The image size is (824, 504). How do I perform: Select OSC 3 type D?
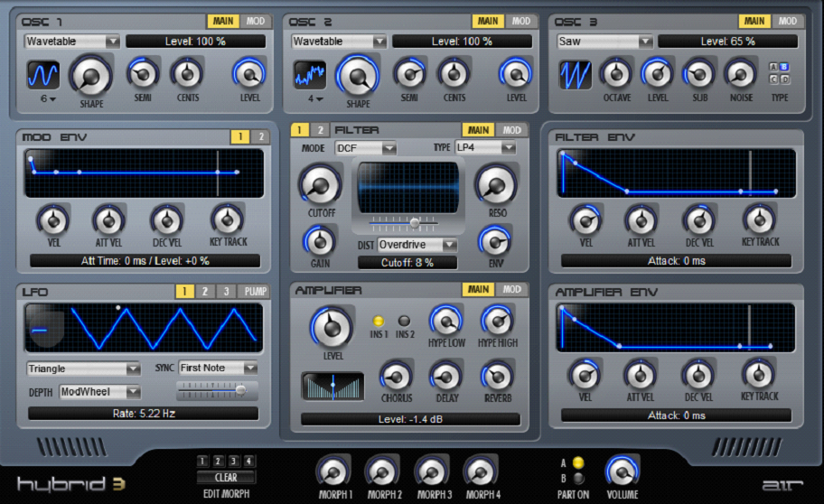[784, 79]
